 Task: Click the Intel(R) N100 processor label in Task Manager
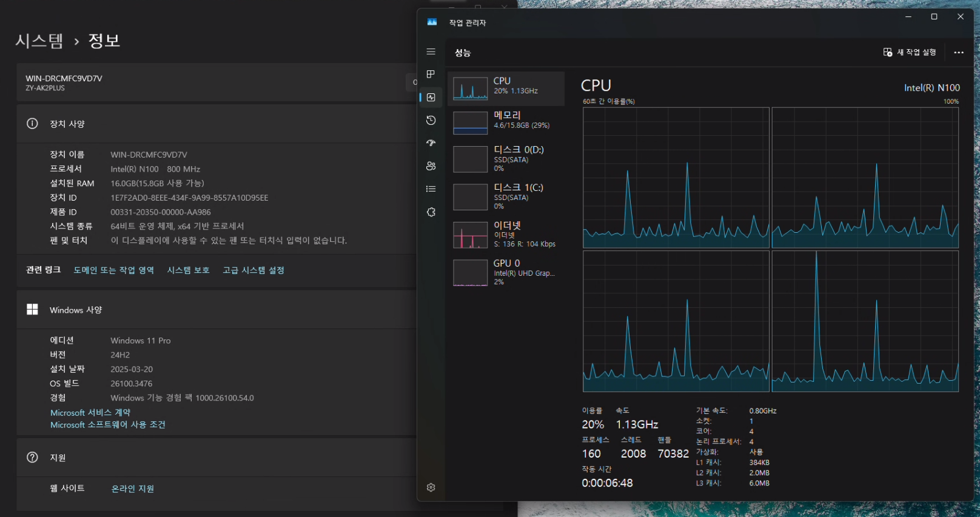tap(931, 88)
